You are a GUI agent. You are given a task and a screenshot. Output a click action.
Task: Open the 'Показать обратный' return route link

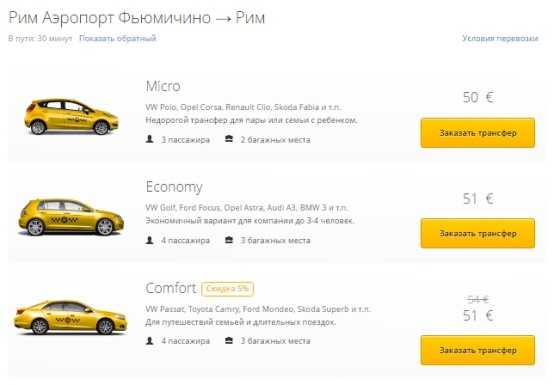(118, 38)
